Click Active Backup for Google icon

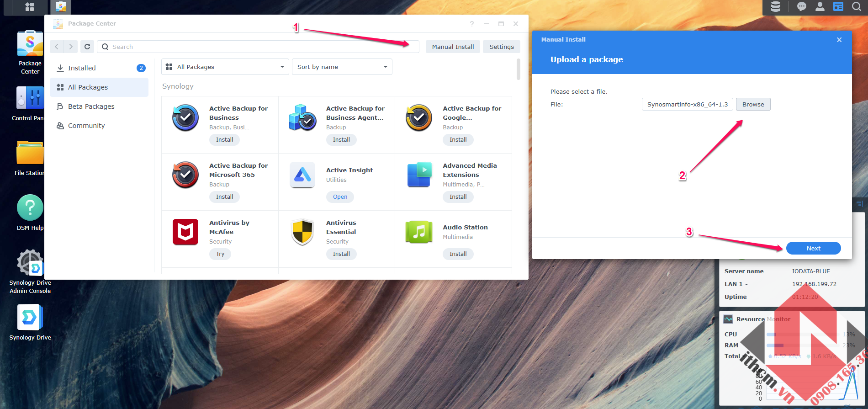point(419,118)
